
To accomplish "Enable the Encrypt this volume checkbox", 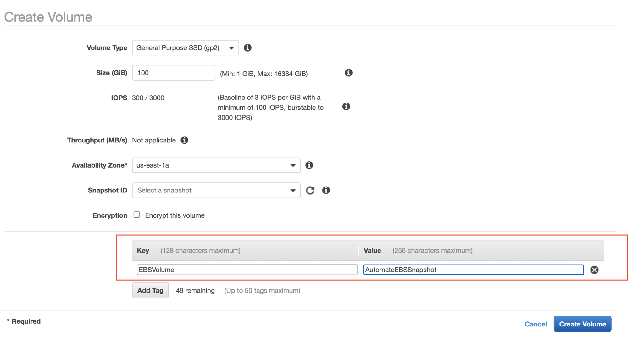I will (x=137, y=215).
